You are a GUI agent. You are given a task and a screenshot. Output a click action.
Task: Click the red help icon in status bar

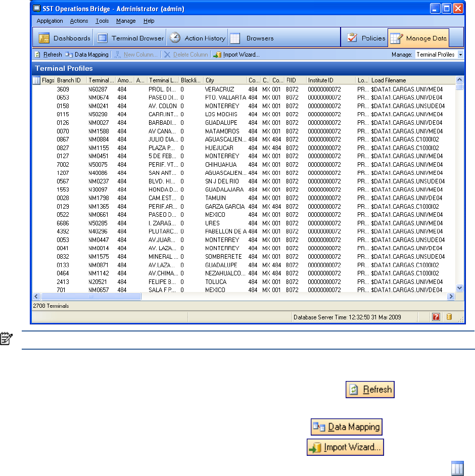[x=435, y=317]
